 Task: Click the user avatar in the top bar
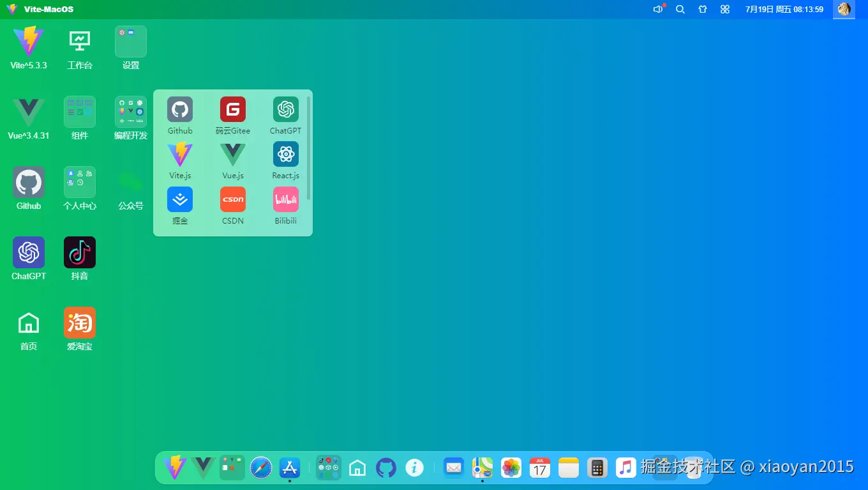(844, 10)
